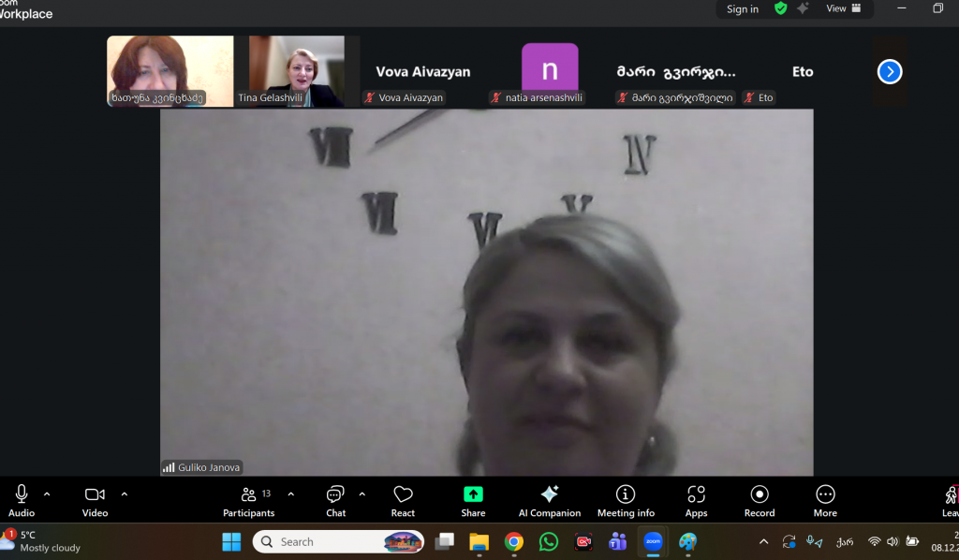Viewport: 959px width, 560px height.
Task: Open AI Companion
Action: click(x=550, y=500)
